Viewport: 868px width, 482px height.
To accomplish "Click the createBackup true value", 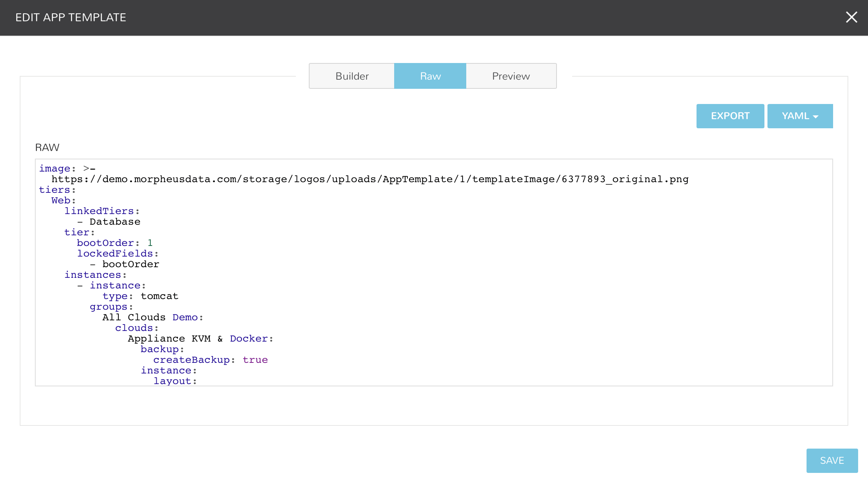I will click(255, 360).
